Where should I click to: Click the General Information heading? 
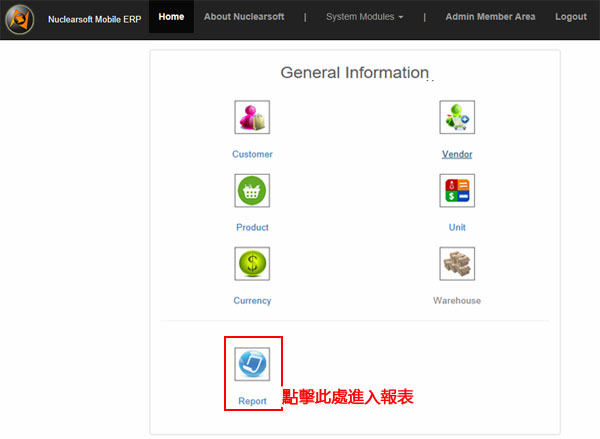click(355, 73)
